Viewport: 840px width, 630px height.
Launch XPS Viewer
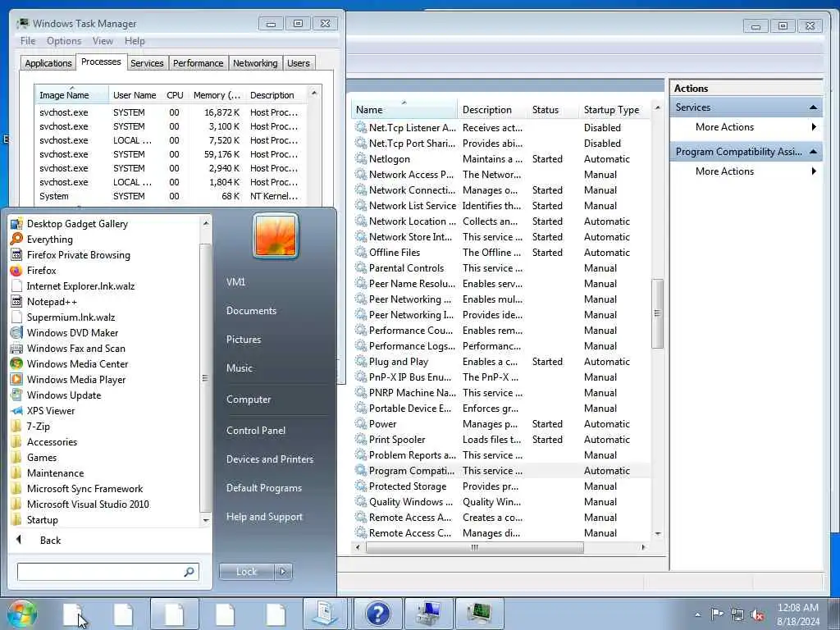(51, 410)
